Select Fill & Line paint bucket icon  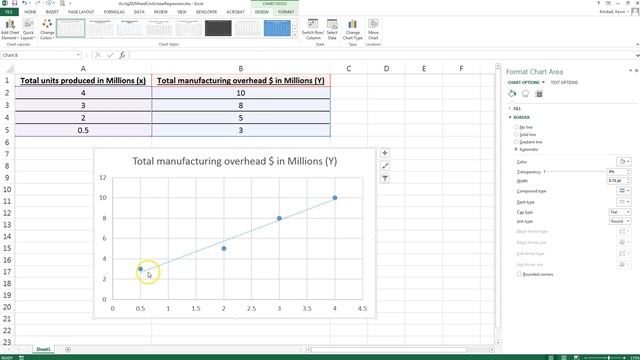[512, 94]
